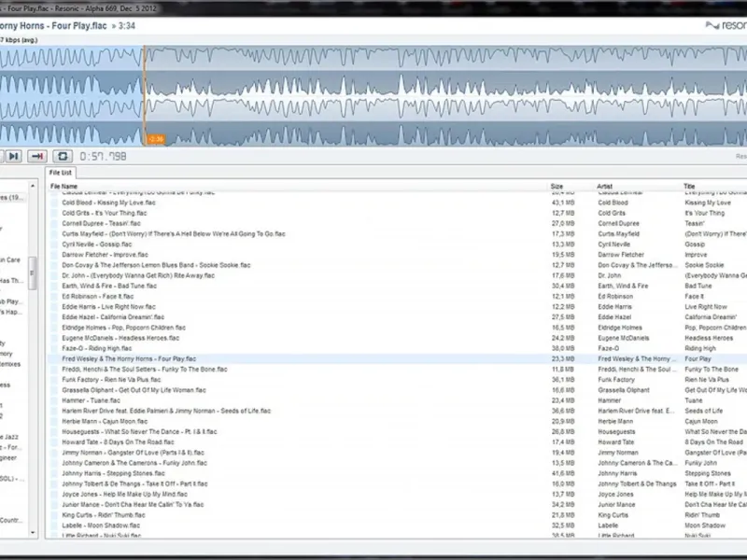Select Funk Factory - Rien Ne Va Plus.flac
This screenshot has width=747, height=560.
click(111, 380)
